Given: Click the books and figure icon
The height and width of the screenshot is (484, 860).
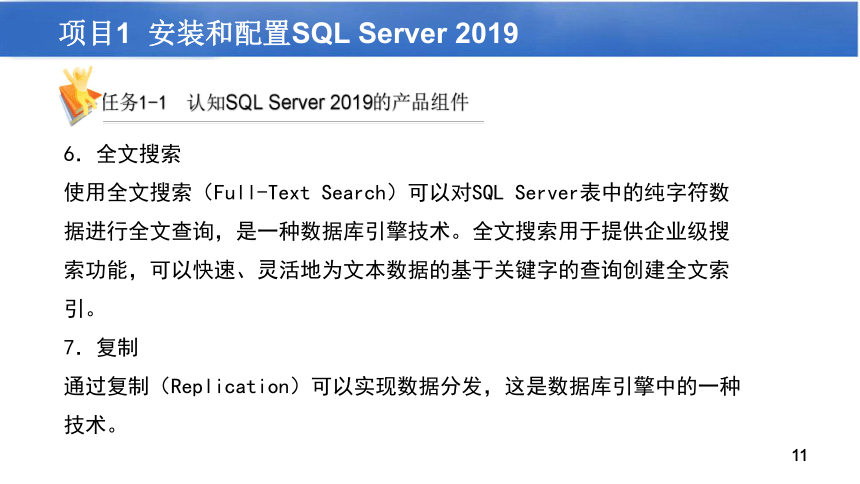Looking at the screenshot, I should click(80, 95).
